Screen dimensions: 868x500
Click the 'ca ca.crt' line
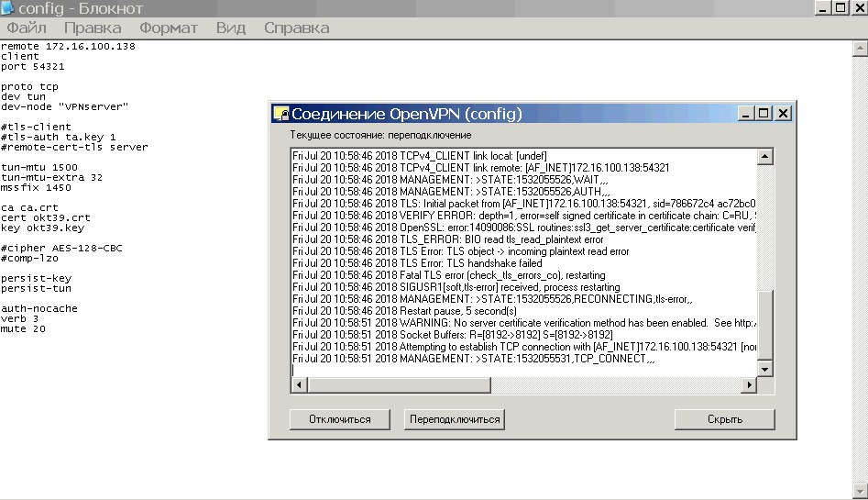coord(29,208)
